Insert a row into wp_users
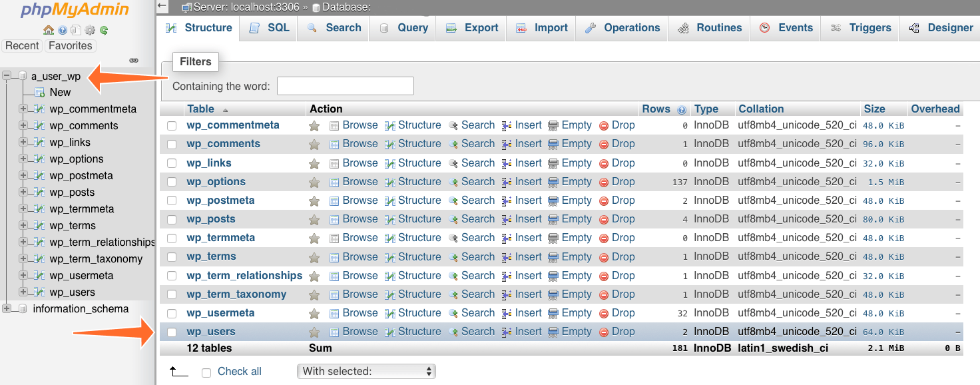Image resolution: width=980 pixels, height=385 pixels. pyautogui.click(x=528, y=331)
